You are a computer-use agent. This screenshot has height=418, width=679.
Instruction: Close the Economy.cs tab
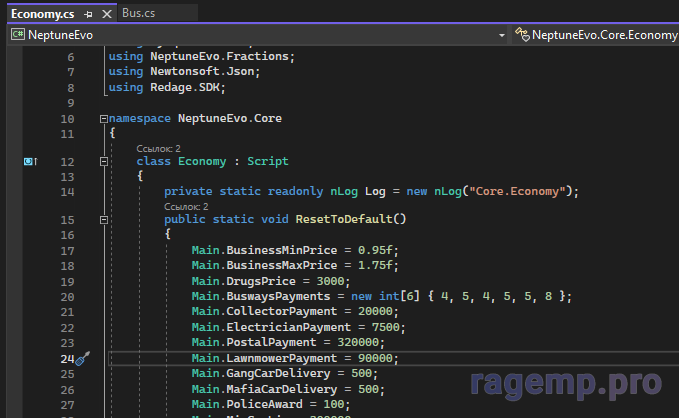click(105, 14)
